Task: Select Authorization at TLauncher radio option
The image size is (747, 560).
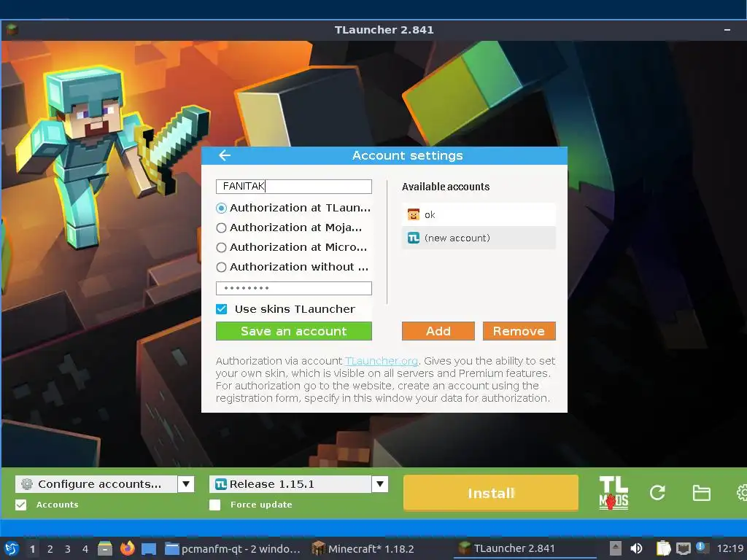Action: click(221, 208)
